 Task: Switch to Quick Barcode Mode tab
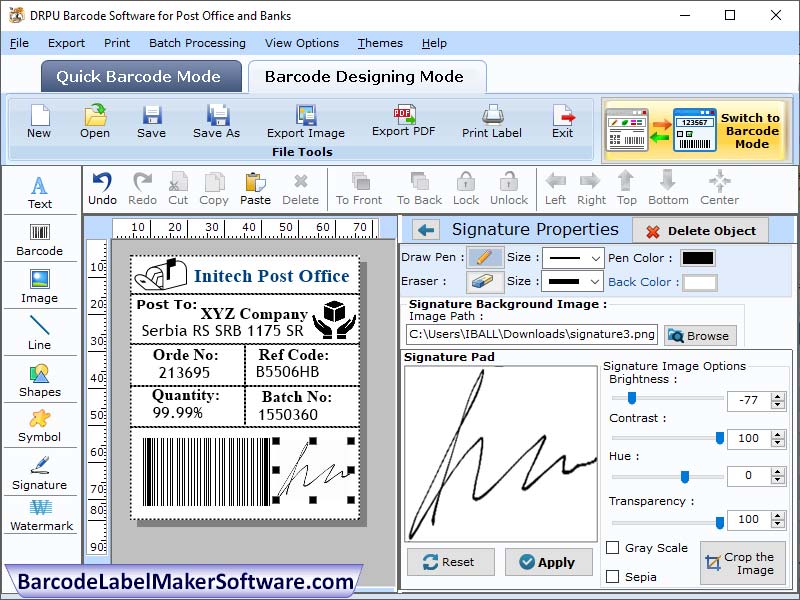point(140,76)
